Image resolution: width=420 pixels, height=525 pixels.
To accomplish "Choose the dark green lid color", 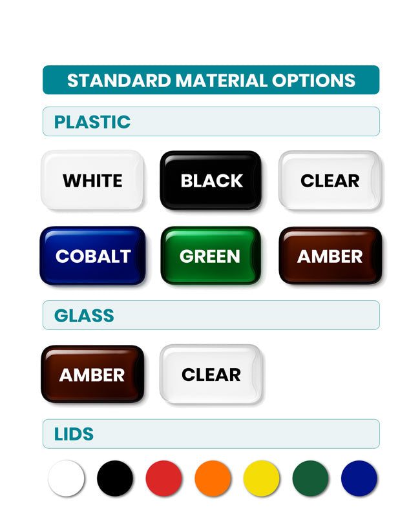I will [310, 479].
